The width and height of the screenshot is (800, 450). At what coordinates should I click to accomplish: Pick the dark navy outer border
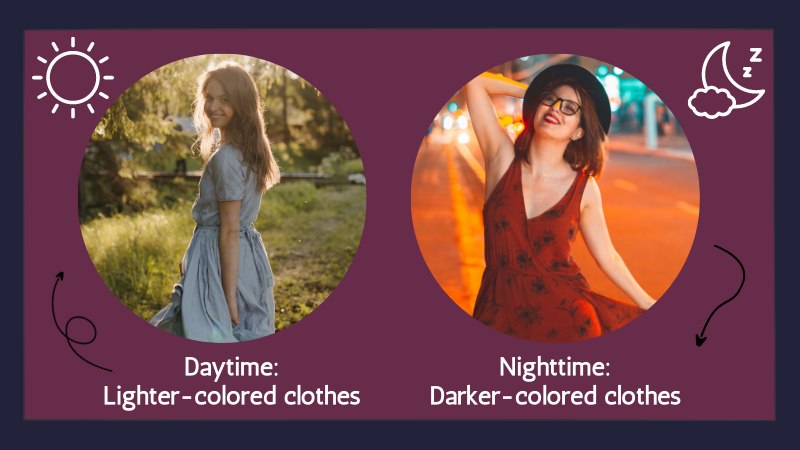pyautogui.click(x=400, y=14)
